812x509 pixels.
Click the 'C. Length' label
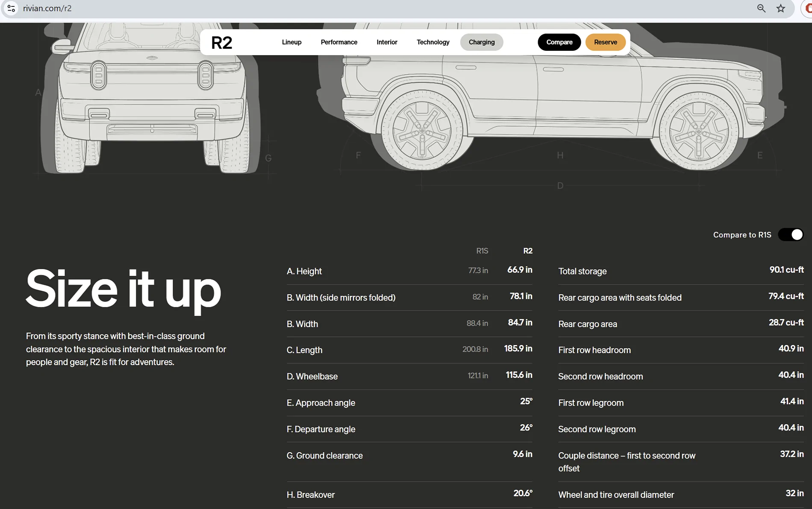click(305, 350)
